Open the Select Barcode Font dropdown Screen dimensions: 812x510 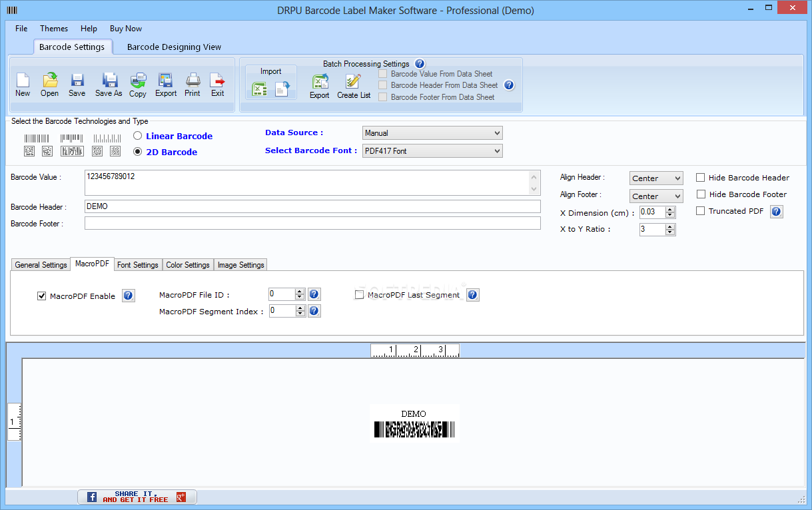point(432,151)
